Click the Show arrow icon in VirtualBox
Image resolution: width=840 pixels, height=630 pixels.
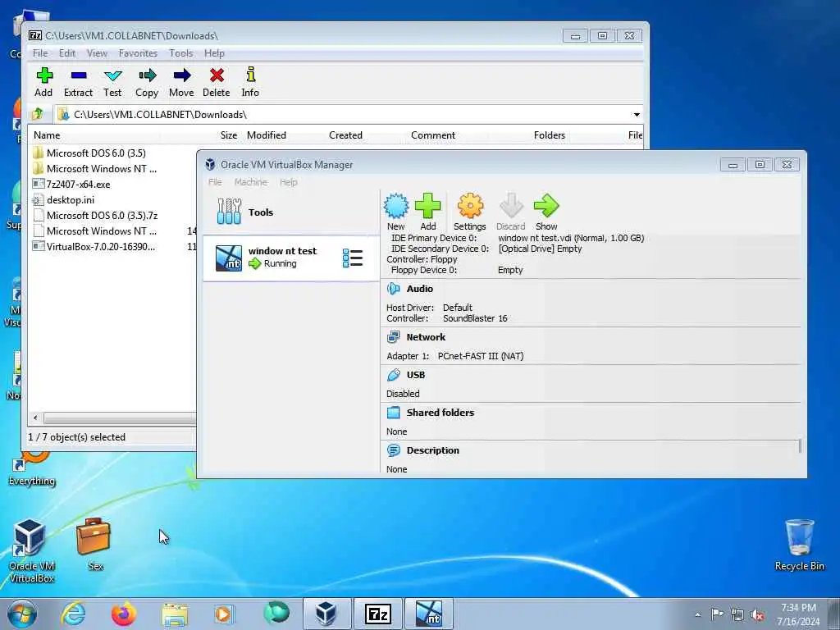pyautogui.click(x=546, y=206)
